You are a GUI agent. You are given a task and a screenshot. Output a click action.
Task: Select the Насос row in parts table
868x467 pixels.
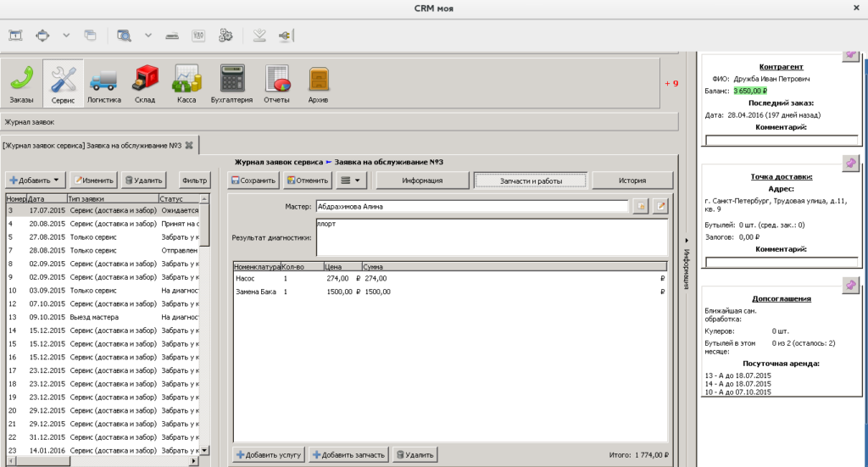[450, 278]
